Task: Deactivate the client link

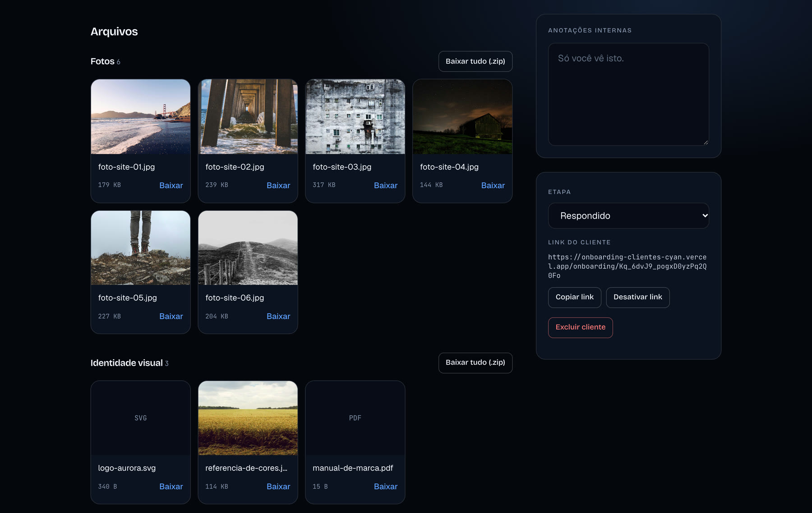Action: click(638, 298)
